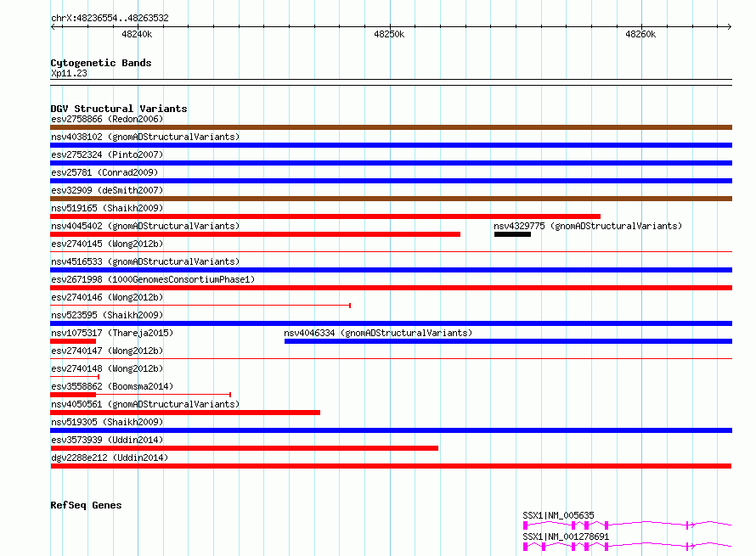This screenshot has width=756, height=556.
Task: Click the right arrow at ruler end
Action: click(730, 26)
